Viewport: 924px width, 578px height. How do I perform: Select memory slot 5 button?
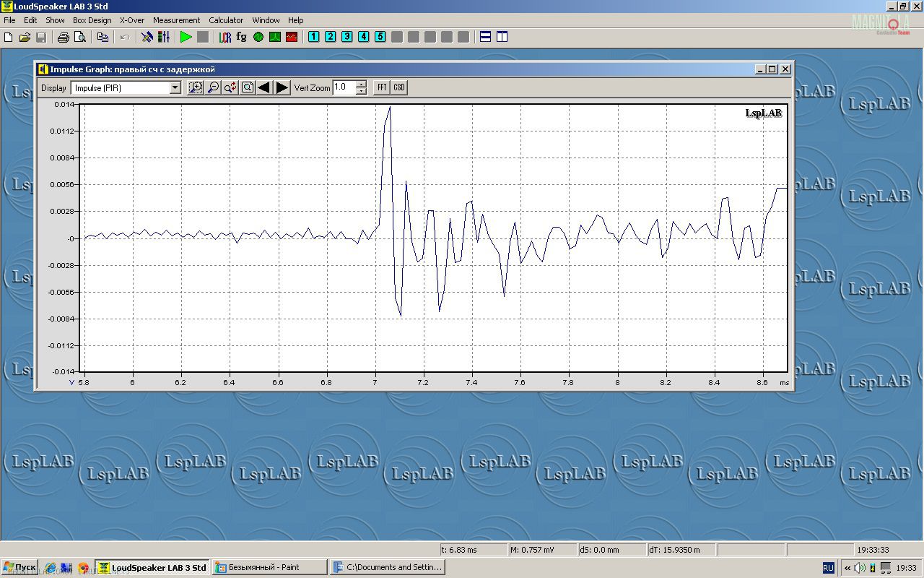380,37
